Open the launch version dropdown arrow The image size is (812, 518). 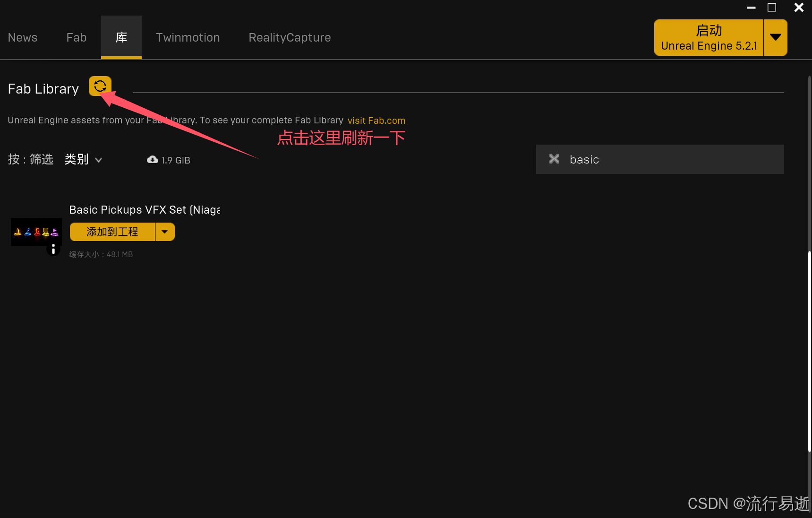pos(775,37)
